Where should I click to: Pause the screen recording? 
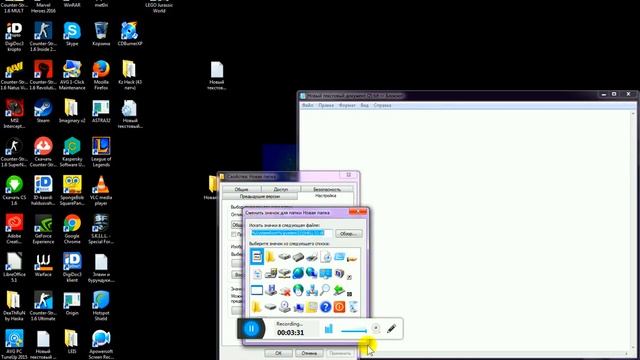coord(251,329)
